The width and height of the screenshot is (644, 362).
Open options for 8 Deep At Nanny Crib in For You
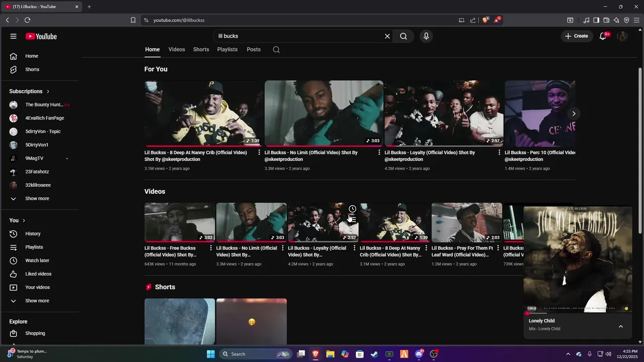(259, 152)
